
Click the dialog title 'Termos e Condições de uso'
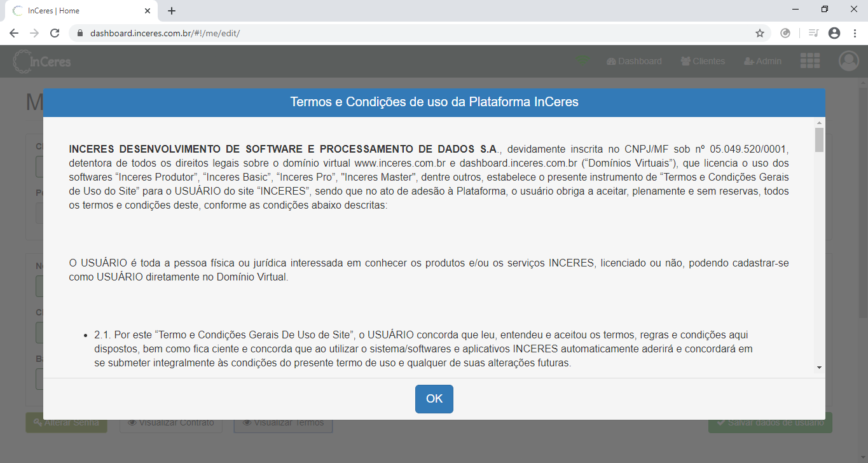[434, 102]
